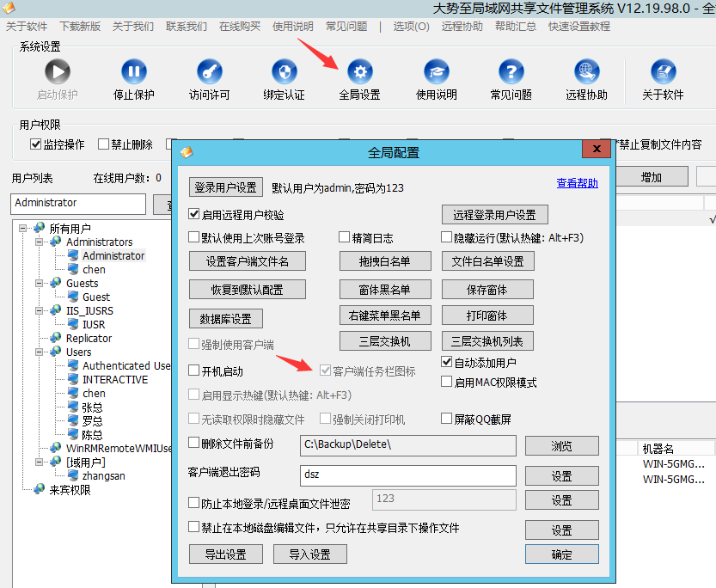Image resolution: width=716 pixels, height=588 pixels.
Task: Enable 开机启动 checkbox
Action: click(194, 371)
